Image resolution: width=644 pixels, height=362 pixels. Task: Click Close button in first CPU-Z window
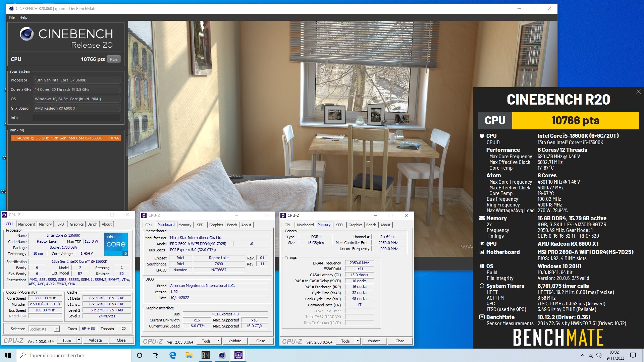[x=121, y=340]
